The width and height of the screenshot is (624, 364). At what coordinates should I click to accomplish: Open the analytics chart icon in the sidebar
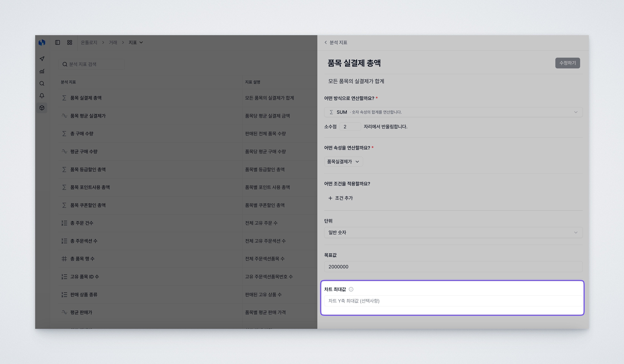click(x=42, y=71)
